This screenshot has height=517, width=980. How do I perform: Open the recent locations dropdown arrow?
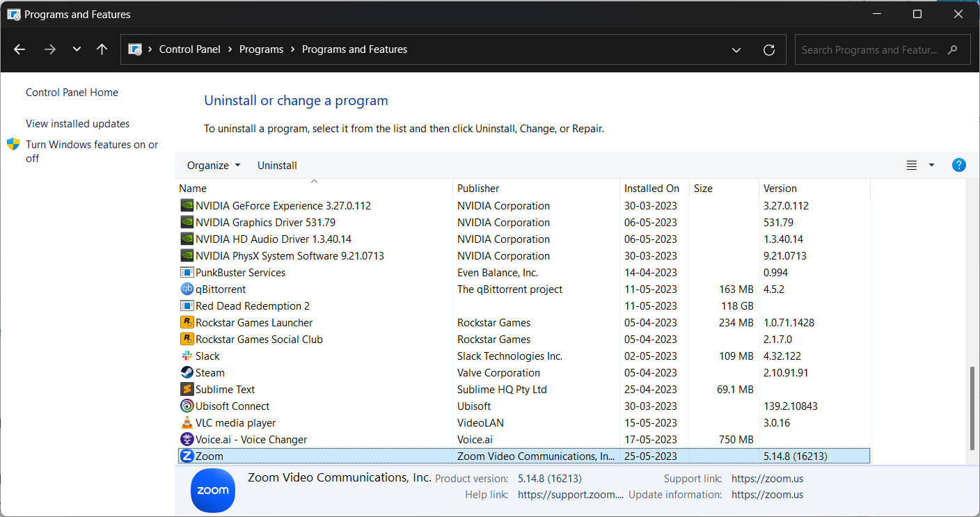click(x=77, y=49)
